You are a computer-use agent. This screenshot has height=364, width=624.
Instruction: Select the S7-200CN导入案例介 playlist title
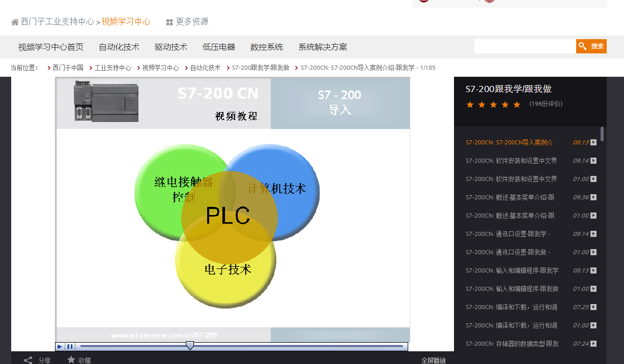tap(509, 142)
